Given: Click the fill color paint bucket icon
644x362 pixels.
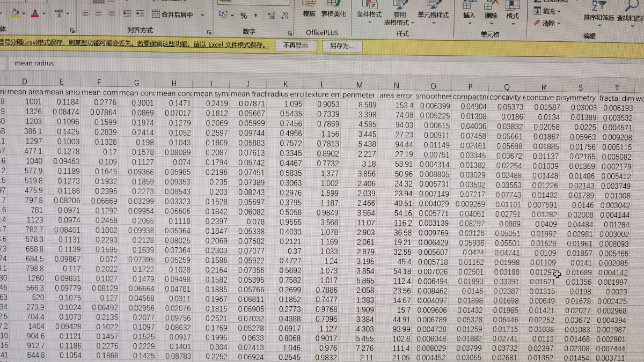Looking at the screenshot, I should tap(15, 12).
